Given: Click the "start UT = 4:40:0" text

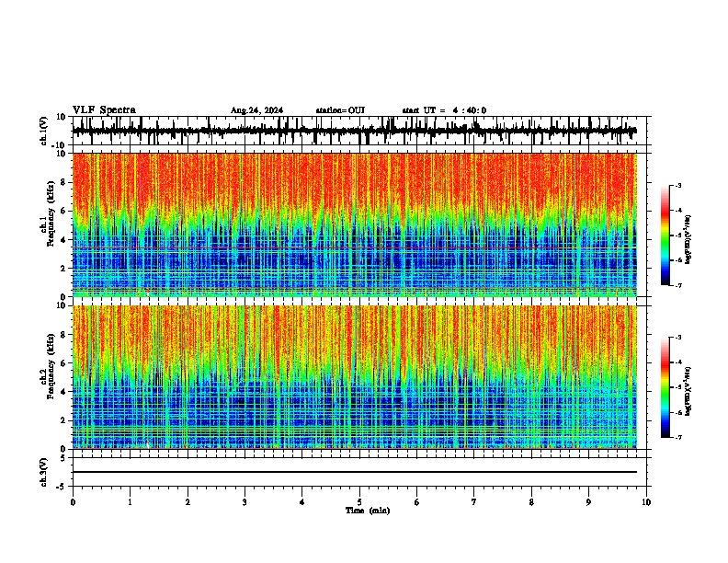Looking at the screenshot, I should 444,110.
